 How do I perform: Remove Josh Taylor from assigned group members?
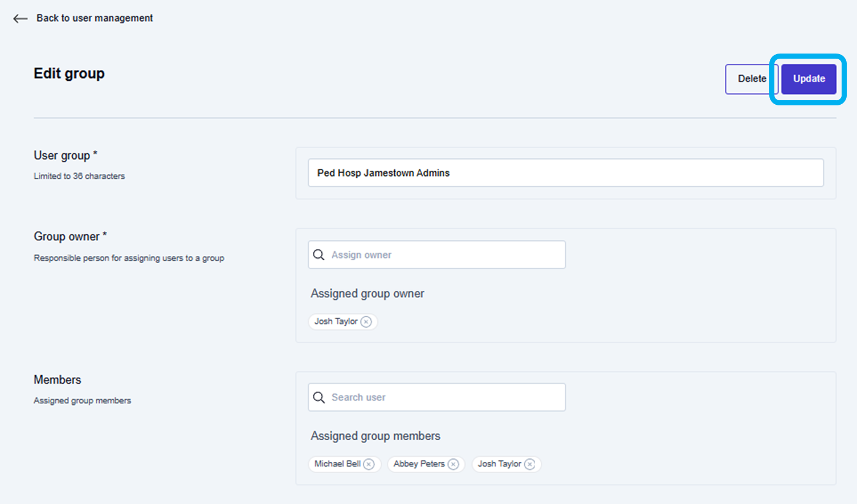(x=530, y=464)
